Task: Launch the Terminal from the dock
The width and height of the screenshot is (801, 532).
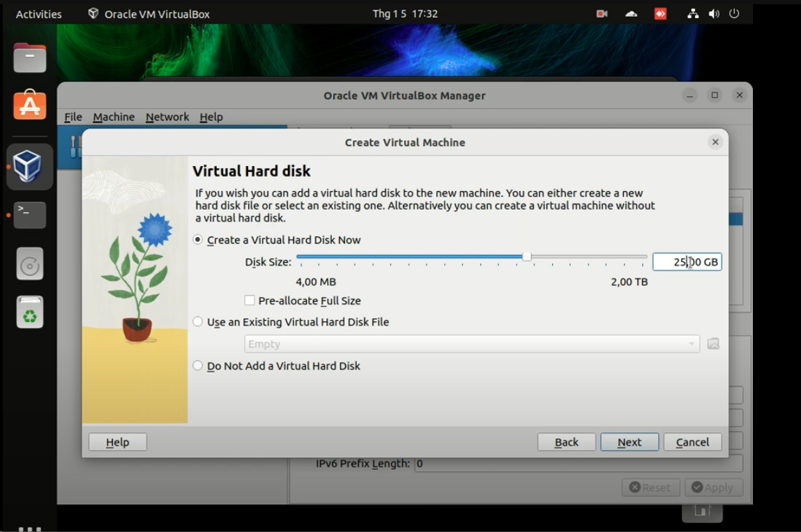Action: (x=29, y=215)
